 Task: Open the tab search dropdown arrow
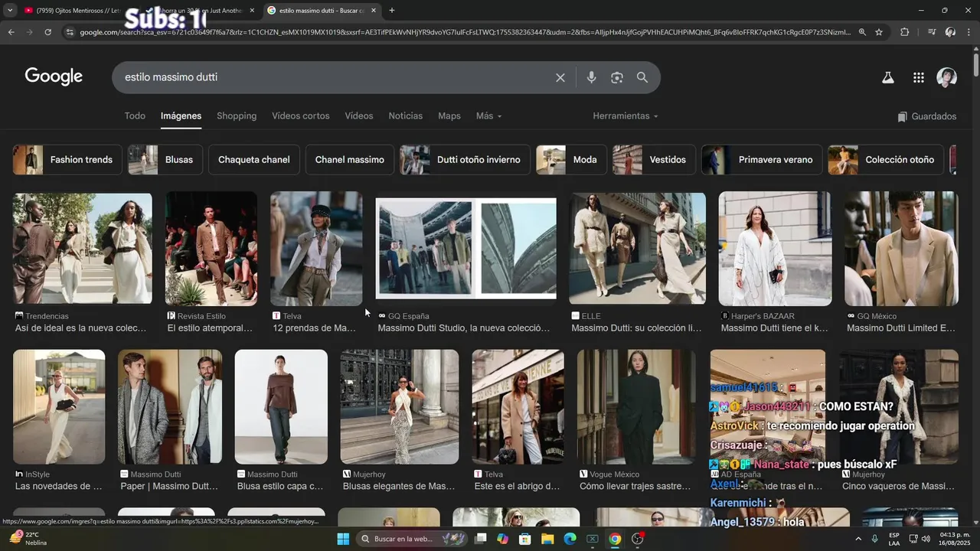10,11
